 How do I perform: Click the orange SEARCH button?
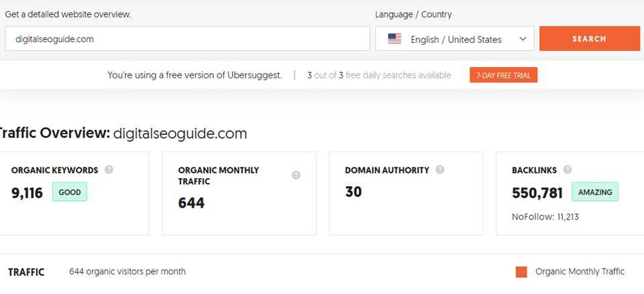(x=590, y=39)
